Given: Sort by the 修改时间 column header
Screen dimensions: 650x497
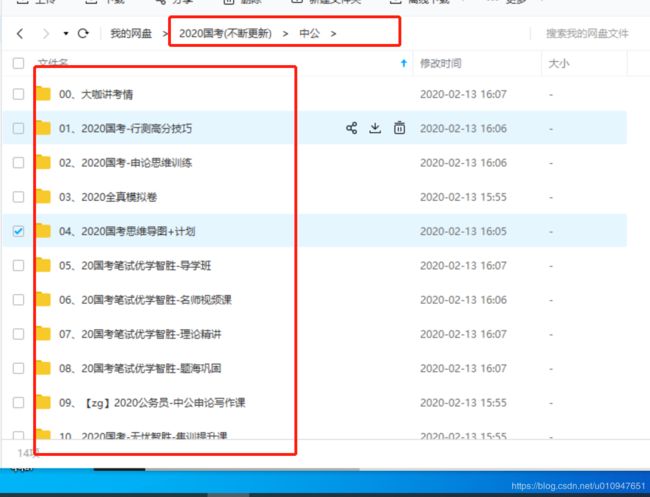Looking at the screenshot, I should point(440,63).
